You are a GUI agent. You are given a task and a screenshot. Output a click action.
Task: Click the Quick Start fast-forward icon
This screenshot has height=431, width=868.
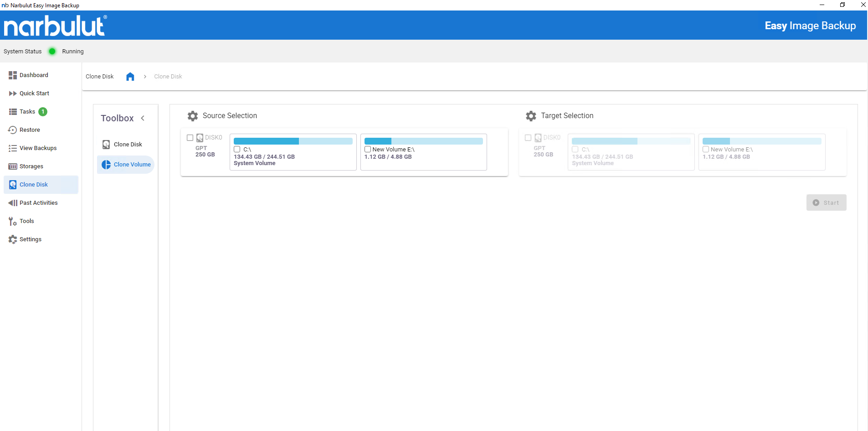(13, 93)
